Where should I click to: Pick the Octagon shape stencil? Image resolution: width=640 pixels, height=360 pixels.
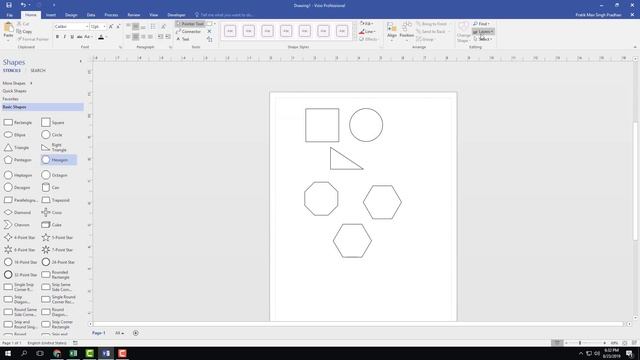pyautogui.click(x=55, y=175)
